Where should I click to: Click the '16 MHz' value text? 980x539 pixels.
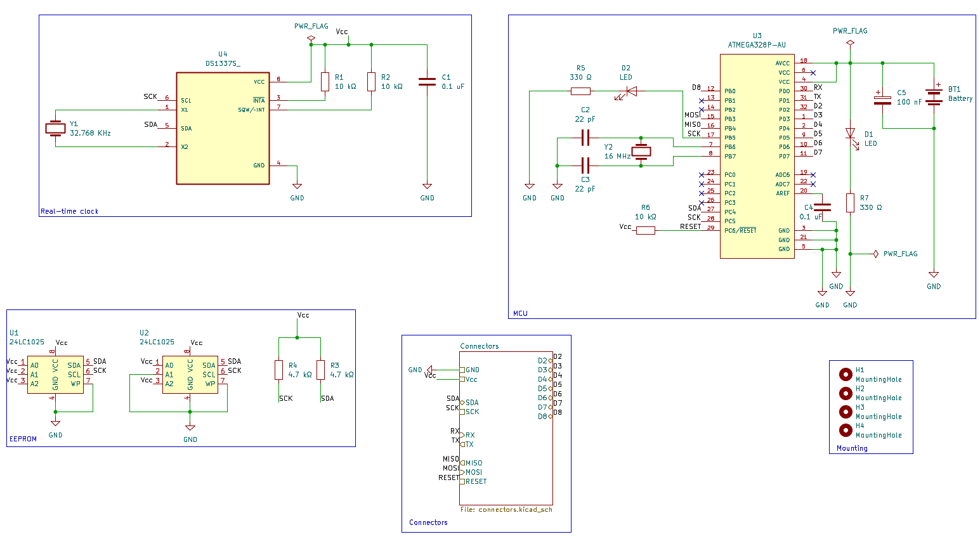tap(617, 156)
